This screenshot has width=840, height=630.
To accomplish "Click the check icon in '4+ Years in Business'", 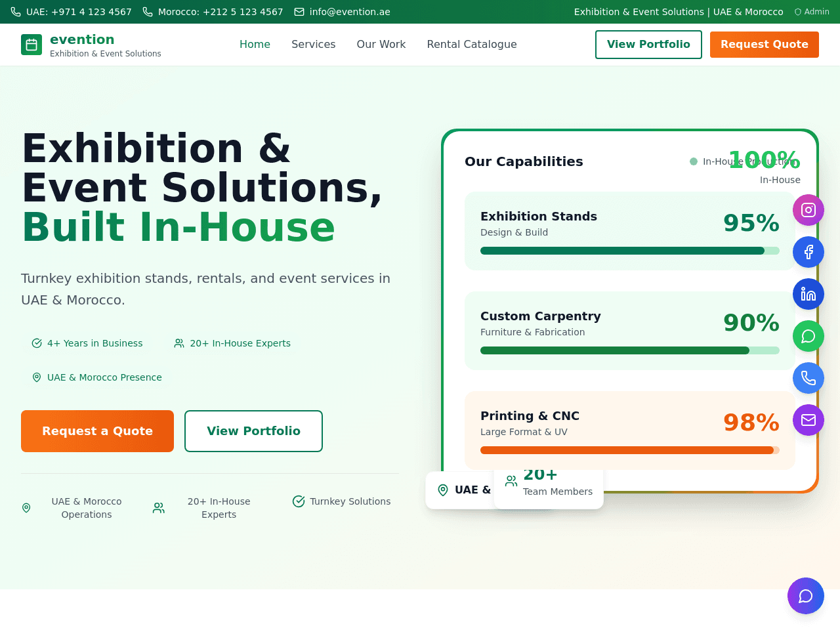I will pos(37,343).
